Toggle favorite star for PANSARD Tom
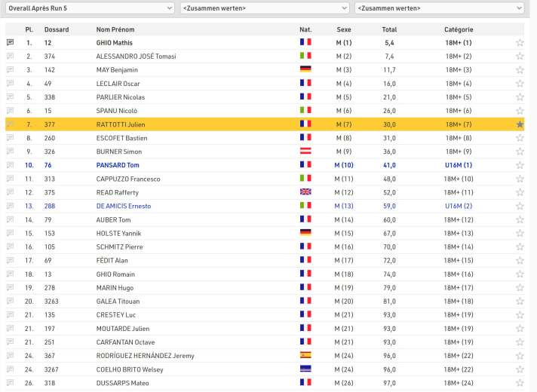Image resolution: width=537 pixels, height=392 pixels. pos(520,165)
